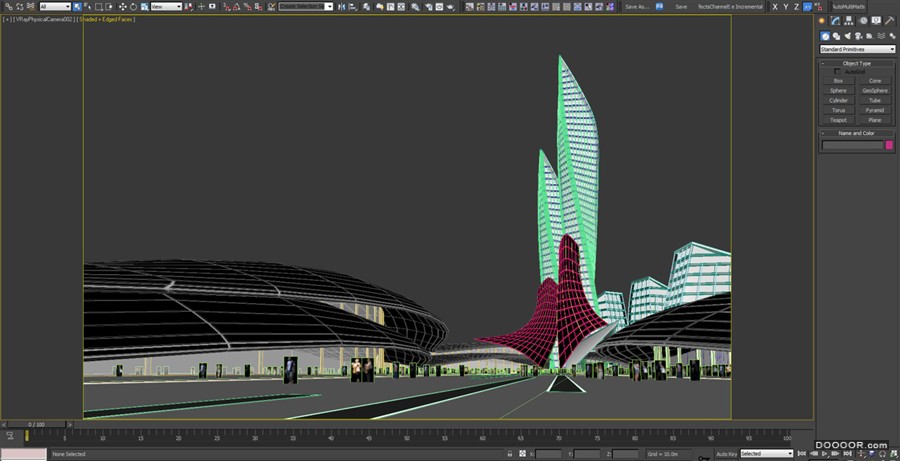The image size is (900, 461).
Task: Create a Teapot primitive
Action: [838, 121]
